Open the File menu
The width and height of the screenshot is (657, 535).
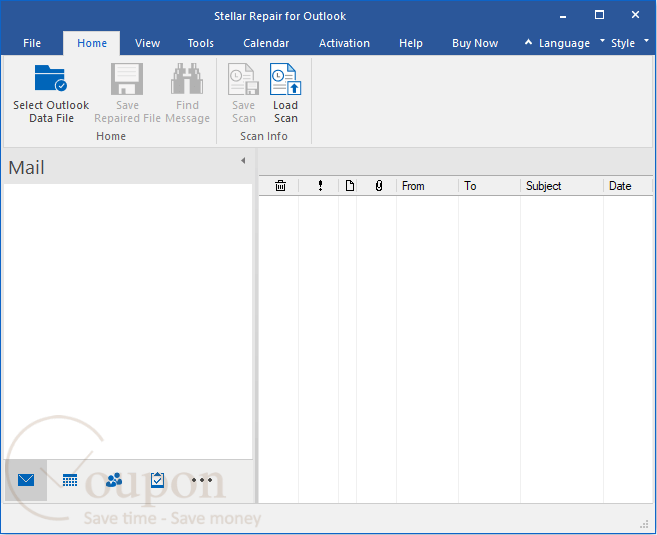click(32, 43)
